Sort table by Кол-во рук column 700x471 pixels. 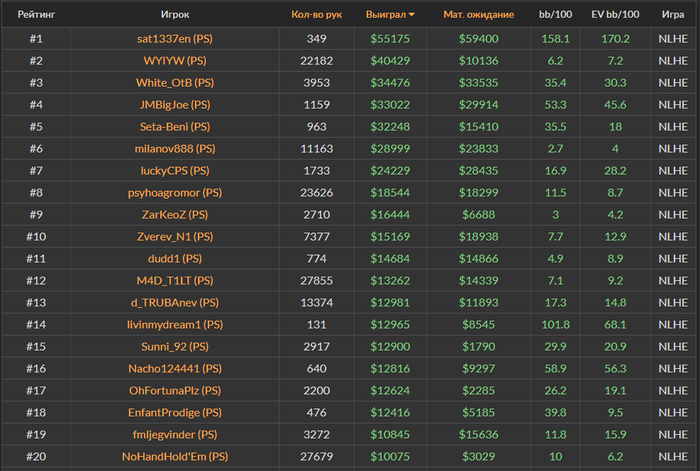[x=317, y=15]
